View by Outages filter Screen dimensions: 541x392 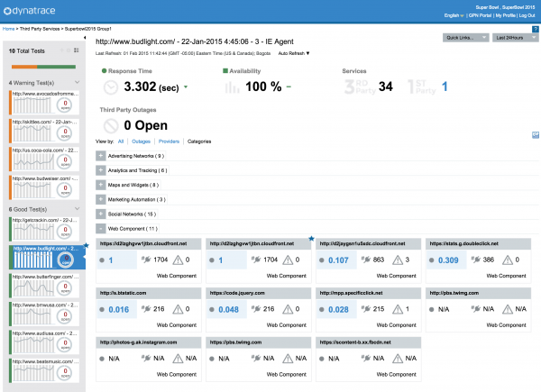point(142,141)
